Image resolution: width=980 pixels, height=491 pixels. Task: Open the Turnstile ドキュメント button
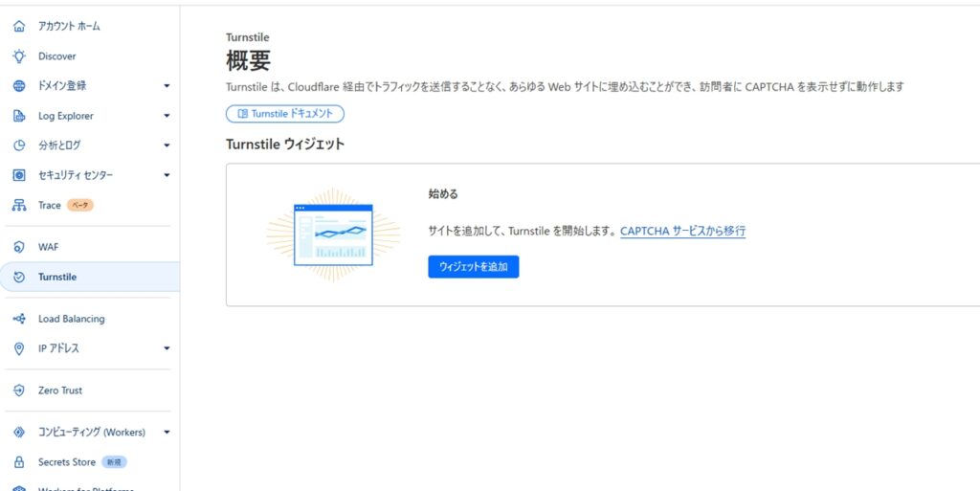click(x=285, y=114)
